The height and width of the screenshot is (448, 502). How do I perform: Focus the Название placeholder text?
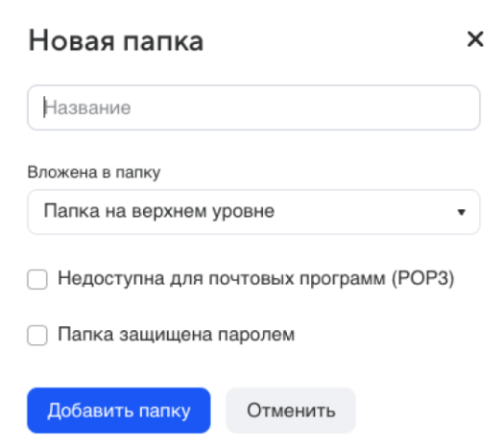click(x=87, y=107)
